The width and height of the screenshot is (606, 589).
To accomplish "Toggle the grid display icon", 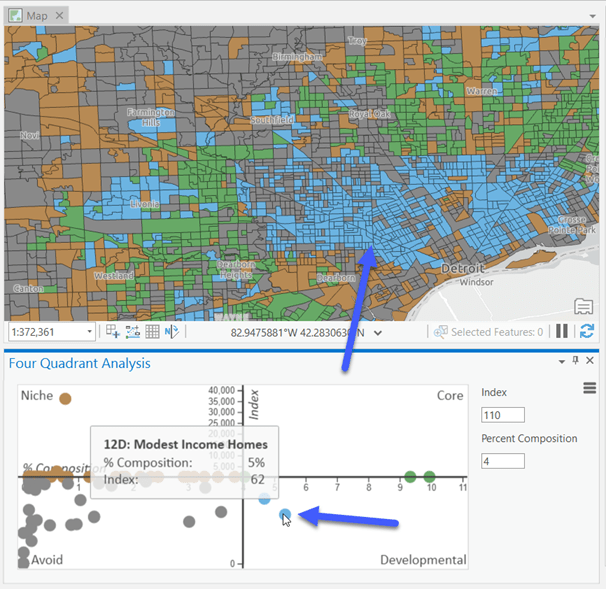I will pyautogui.click(x=152, y=332).
